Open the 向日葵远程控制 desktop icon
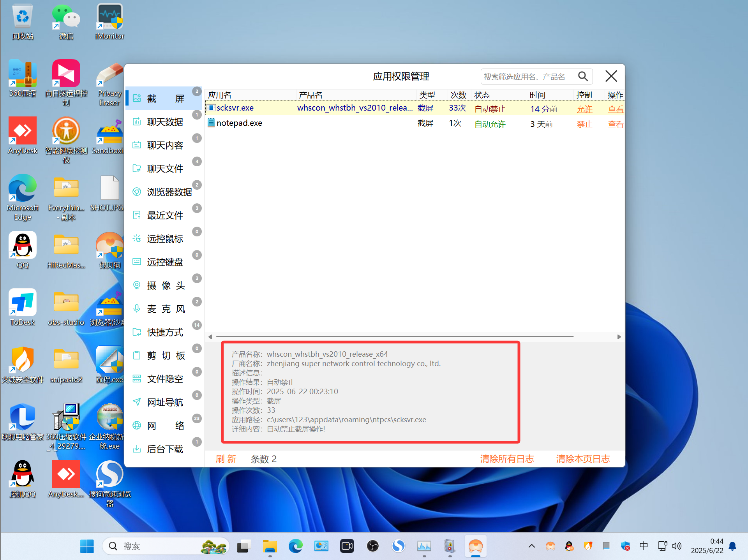748x560 pixels. pyautogui.click(x=66, y=83)
